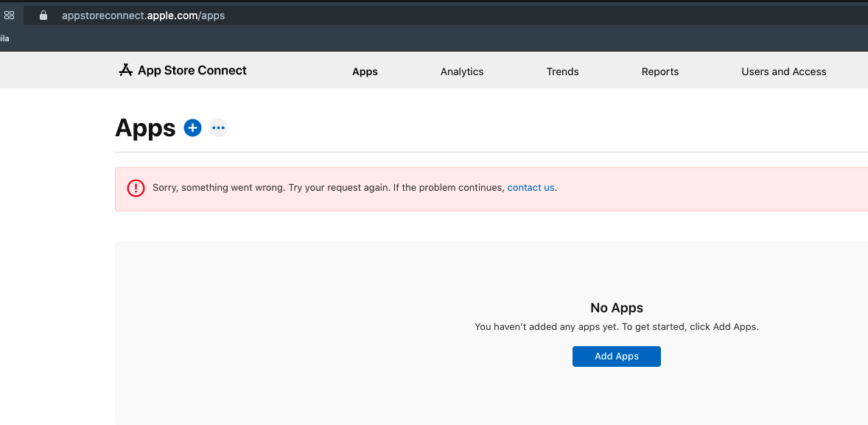Select the Apps navigation tab
Viewport: 868px width, 425px height.
(365, 71)
